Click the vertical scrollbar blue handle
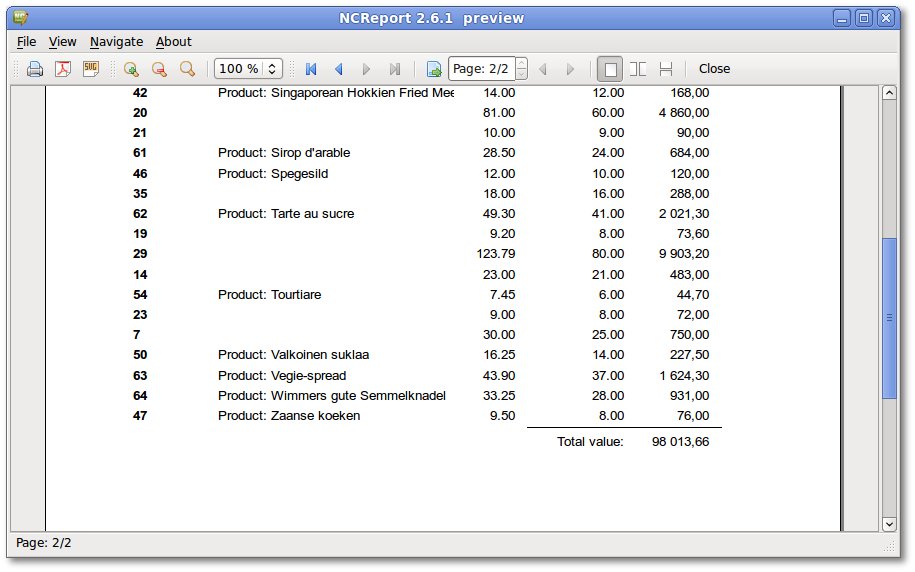The height and width of the screenshot is (572, 915). [x=889, y=318]
